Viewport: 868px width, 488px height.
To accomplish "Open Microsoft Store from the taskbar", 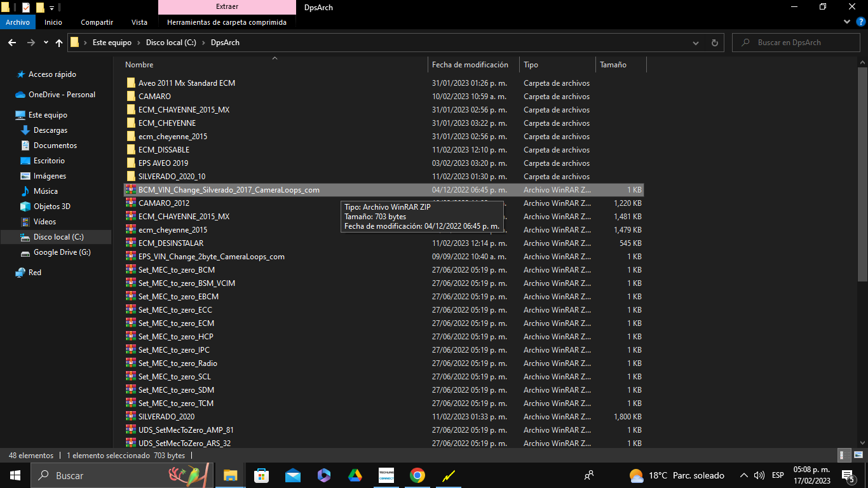I will coord(261,475).
